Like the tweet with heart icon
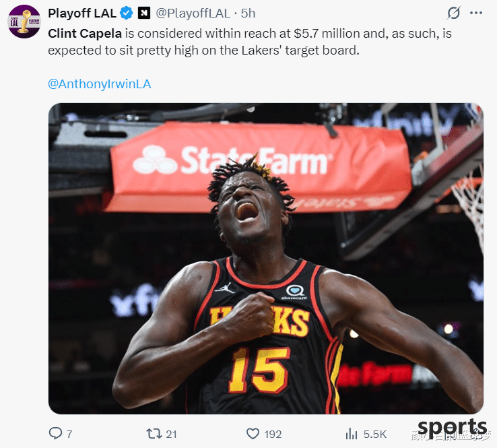 pyautogui.click(x=253, y=433)
